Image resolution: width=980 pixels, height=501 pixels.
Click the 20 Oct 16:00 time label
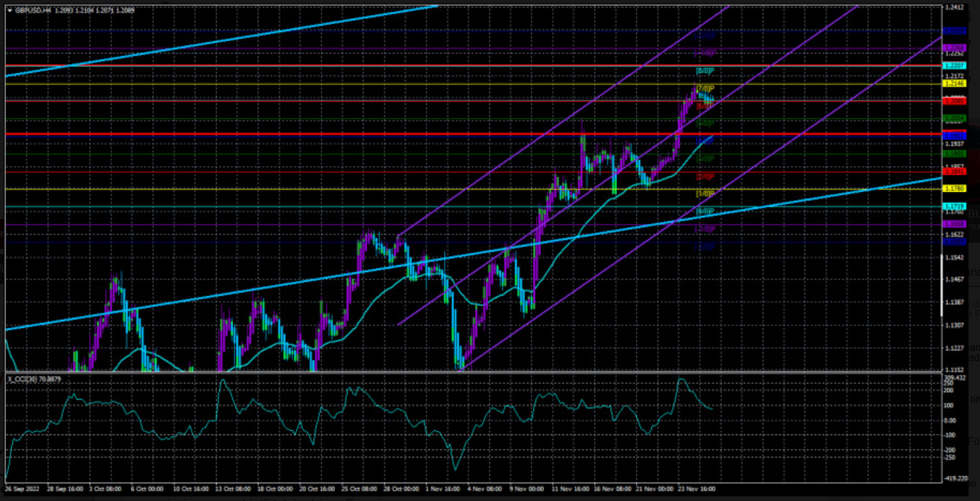click(318, 489)
